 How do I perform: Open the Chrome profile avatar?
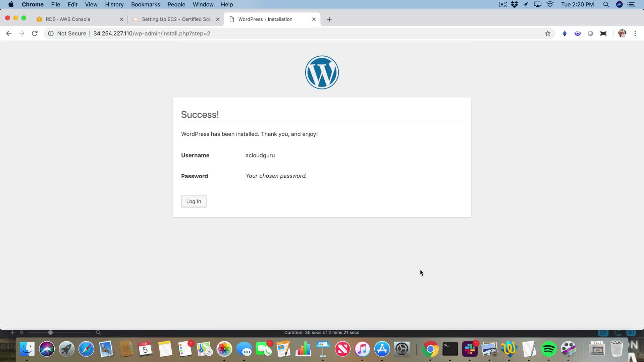coord(622,34)
